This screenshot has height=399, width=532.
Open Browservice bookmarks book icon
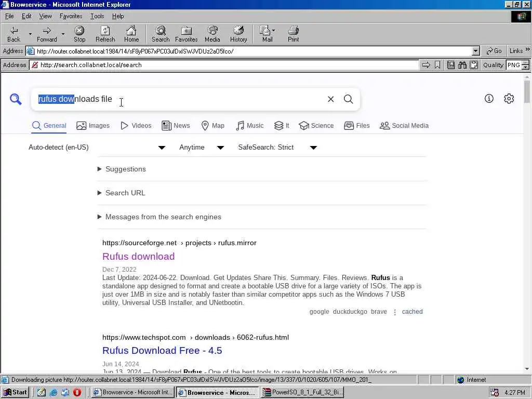tap(450, 65)
